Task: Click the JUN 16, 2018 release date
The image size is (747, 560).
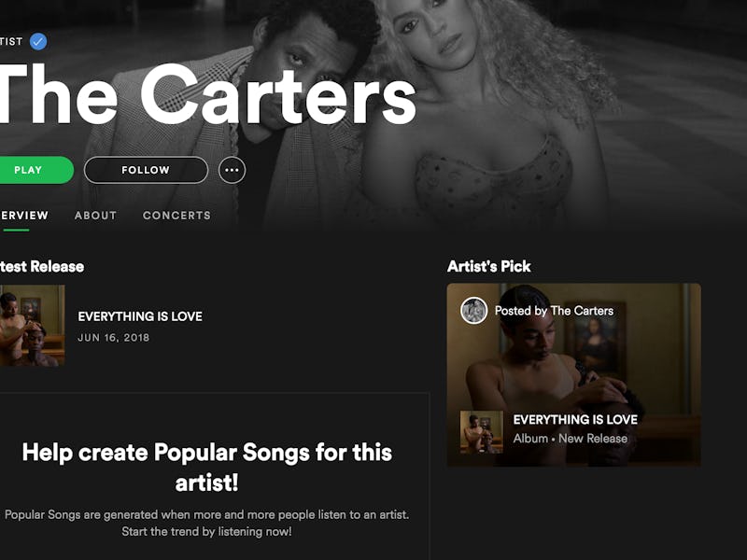Action: tap(113, 338)
